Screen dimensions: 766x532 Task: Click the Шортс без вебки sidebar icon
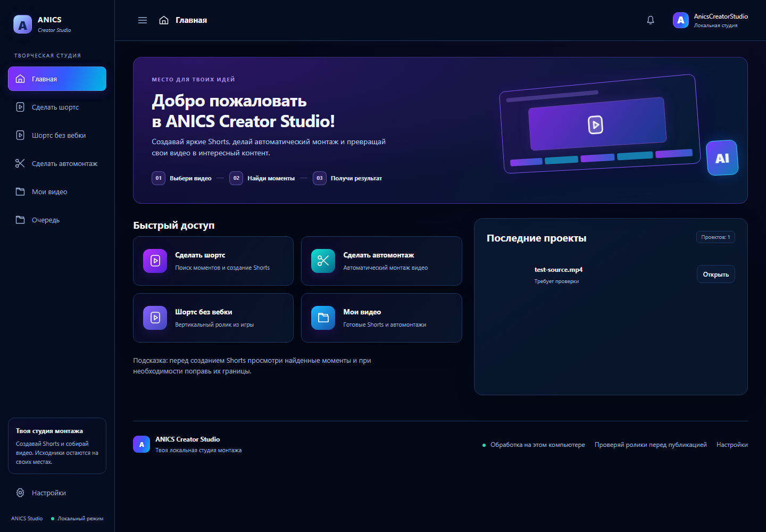pos(20,135)
